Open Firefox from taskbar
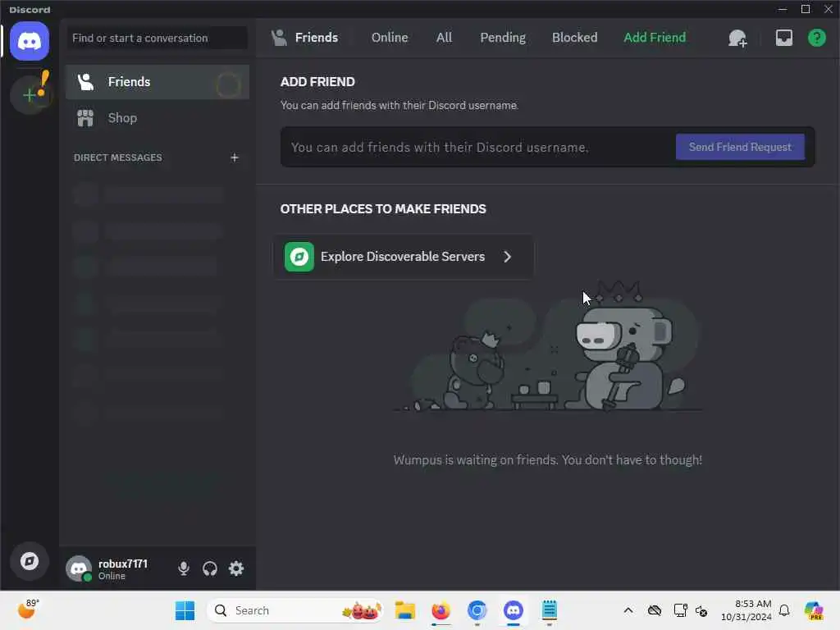 (441, 610)
